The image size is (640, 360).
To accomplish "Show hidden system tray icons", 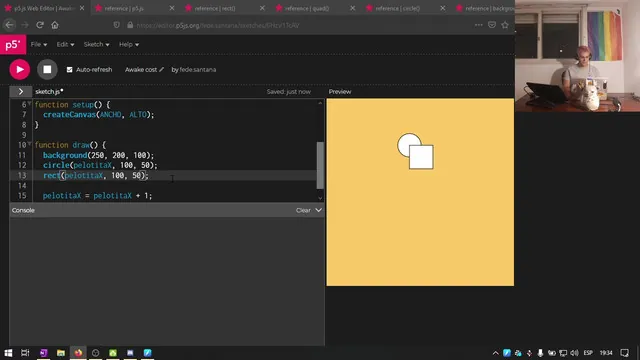I will (496, 353).
